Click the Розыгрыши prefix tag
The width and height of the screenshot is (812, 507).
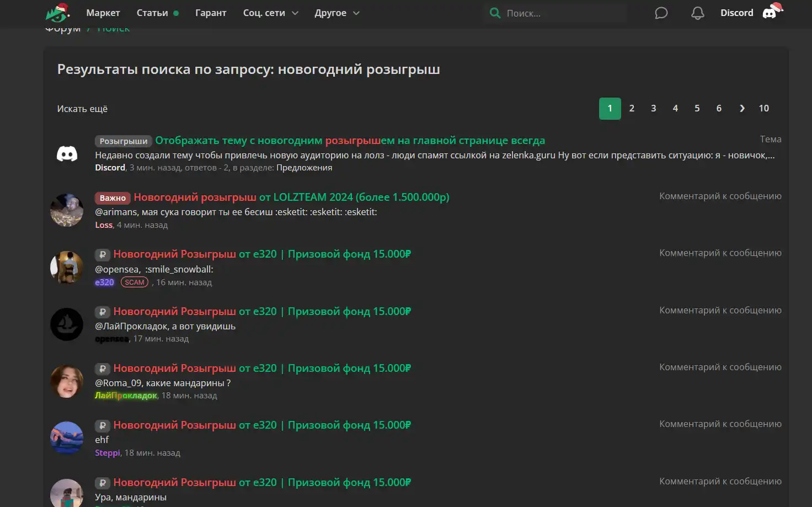coord(124,141)
